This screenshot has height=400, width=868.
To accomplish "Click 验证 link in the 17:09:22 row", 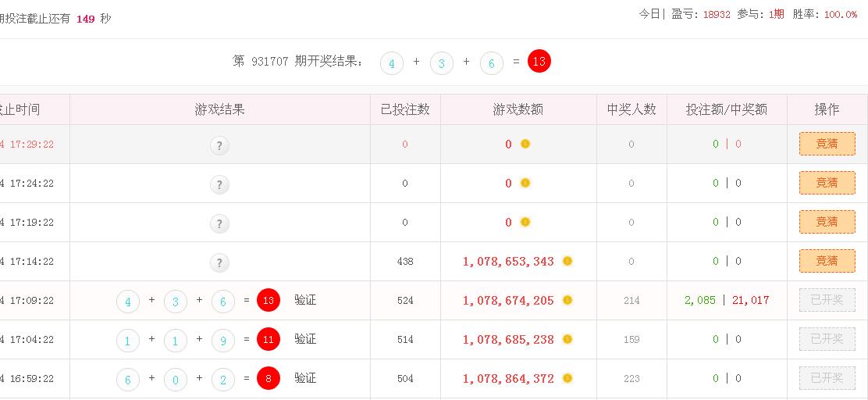I will coord(305,300).
